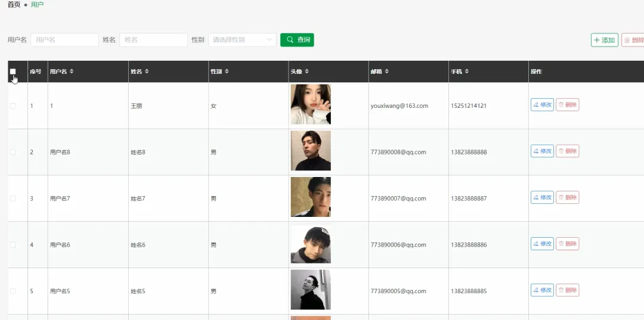Focus the 用户名 search input field
Viewport: 644px width, 320px height.
[x=64, y=40]
